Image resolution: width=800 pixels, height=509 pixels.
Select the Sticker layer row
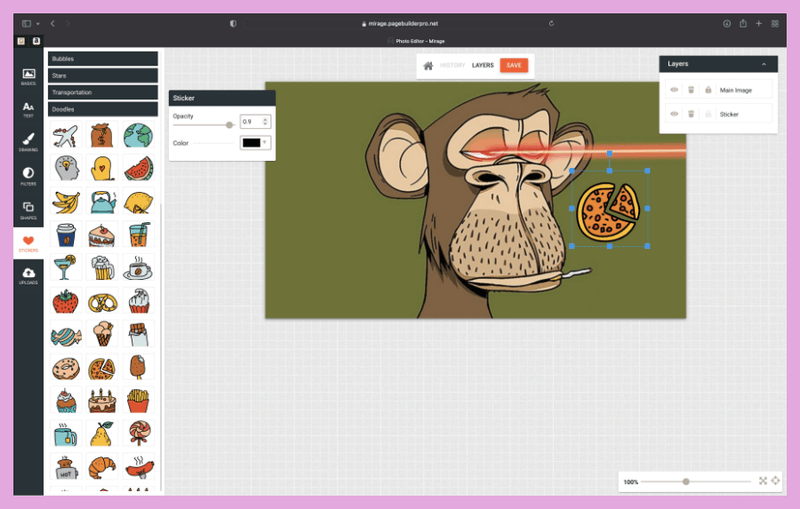tap(718, 114)
